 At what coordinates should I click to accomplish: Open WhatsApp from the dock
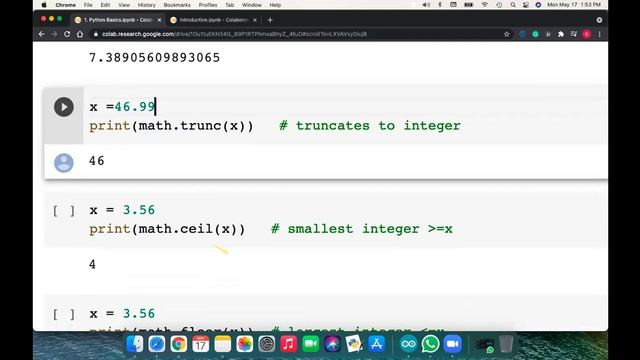tap(430, 344)
